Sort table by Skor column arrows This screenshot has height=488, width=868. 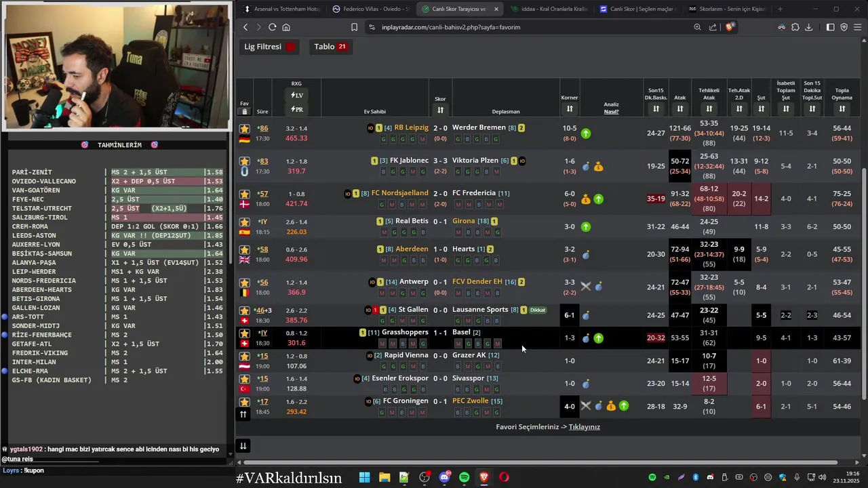(x=440, y=110)
